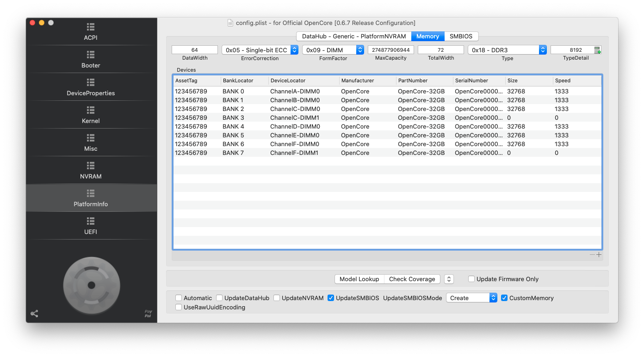Screen dimensions: 644x357
Task: Click the config.plist document icon in title bar
Action: [230, 23]
